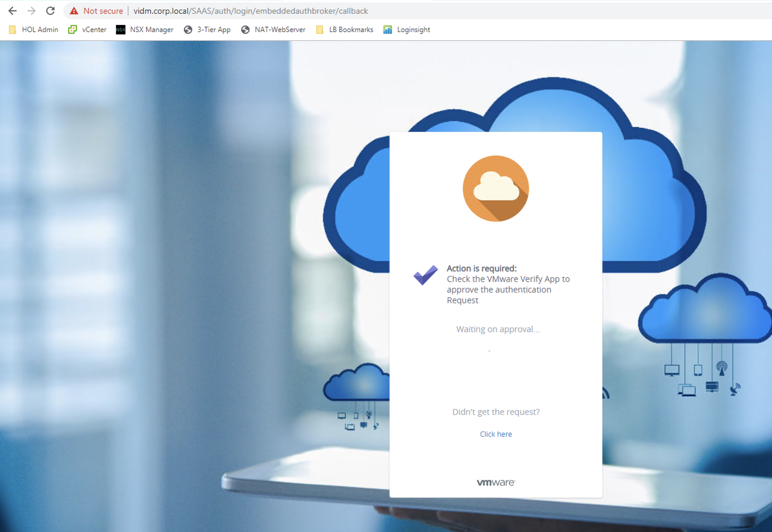Viewport: 772px width, 532px height.
Task: Open the NAT-WebServer bookmark
Action: (273, 30)
